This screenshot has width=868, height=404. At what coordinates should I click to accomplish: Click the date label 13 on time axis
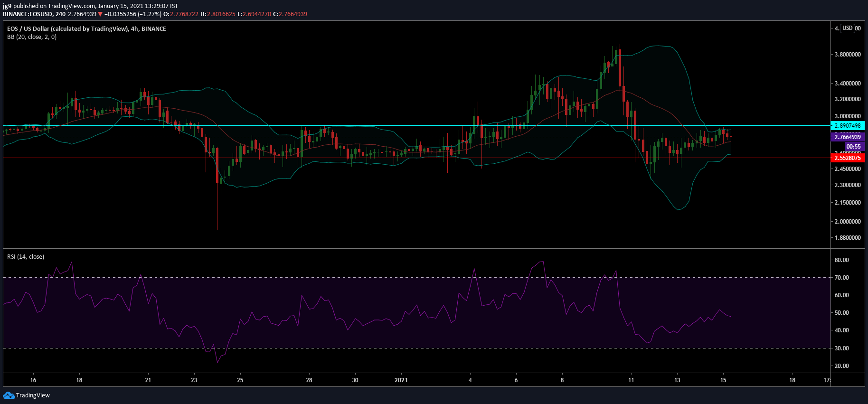tap(677, 380)
